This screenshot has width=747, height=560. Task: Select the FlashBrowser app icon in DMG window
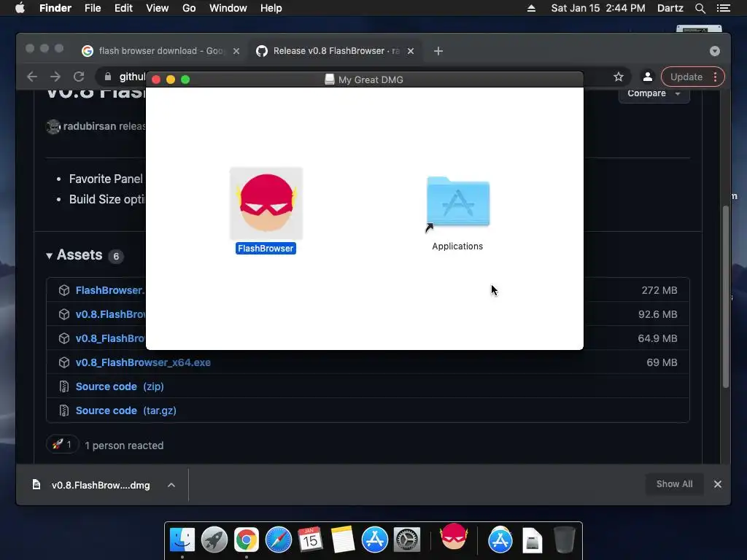266,203
